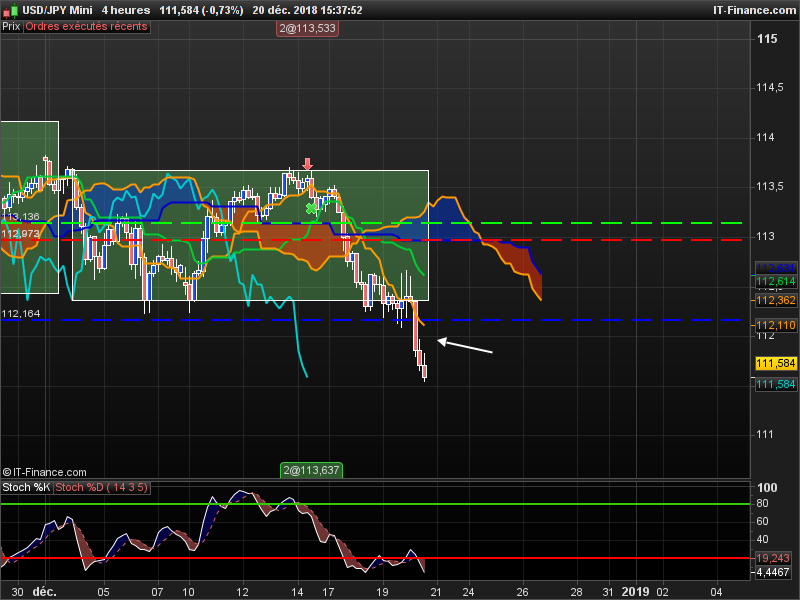Open Ordres exécutés récents label
The image size is (800, 600).
click(86, 27)
